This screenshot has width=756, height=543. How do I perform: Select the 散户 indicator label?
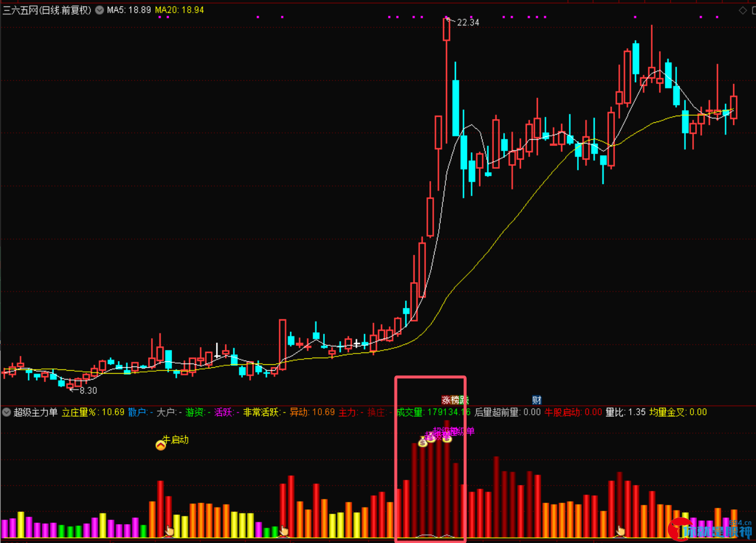(141, 412)
